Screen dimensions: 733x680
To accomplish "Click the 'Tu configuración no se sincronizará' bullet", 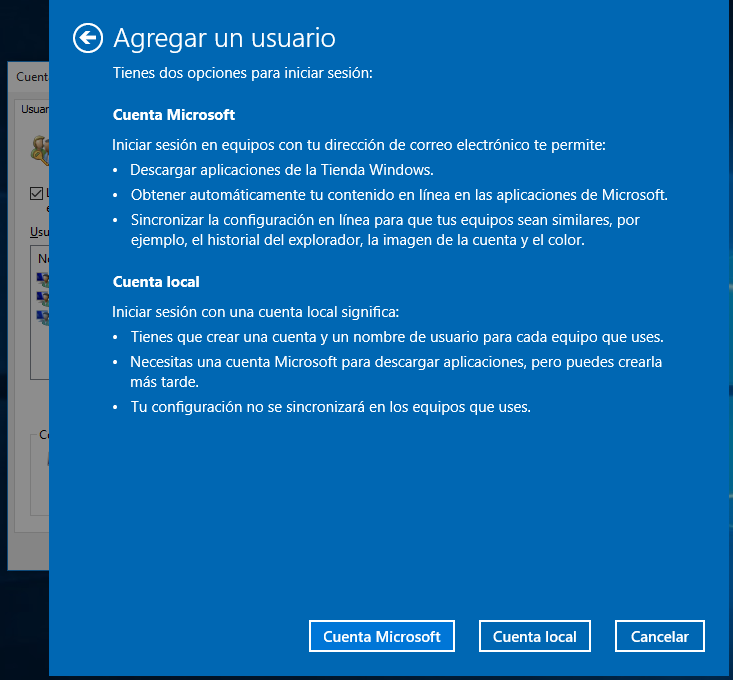I will click(x=329, y=407).
